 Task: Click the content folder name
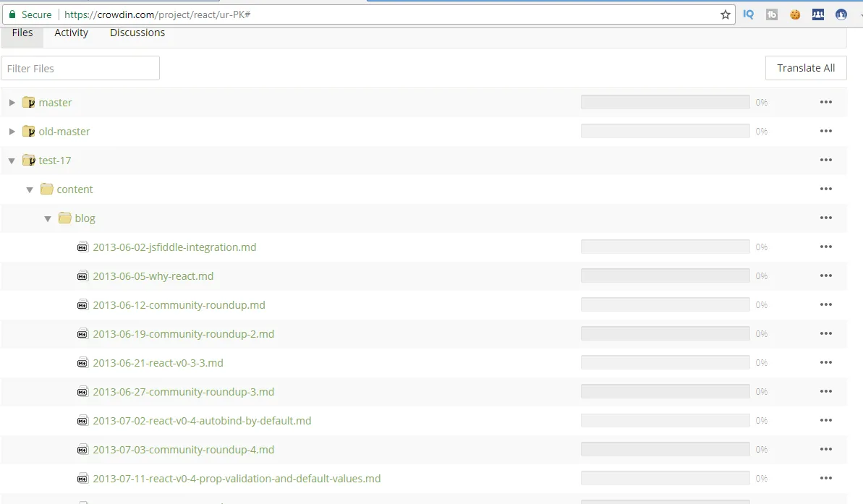click(x=75, y=189)
